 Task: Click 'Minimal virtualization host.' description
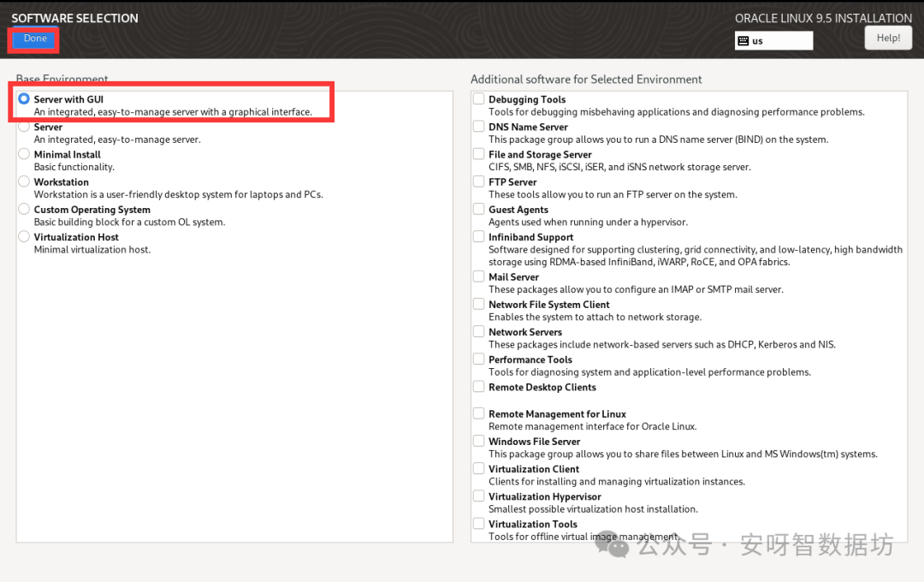coord(92,249)
